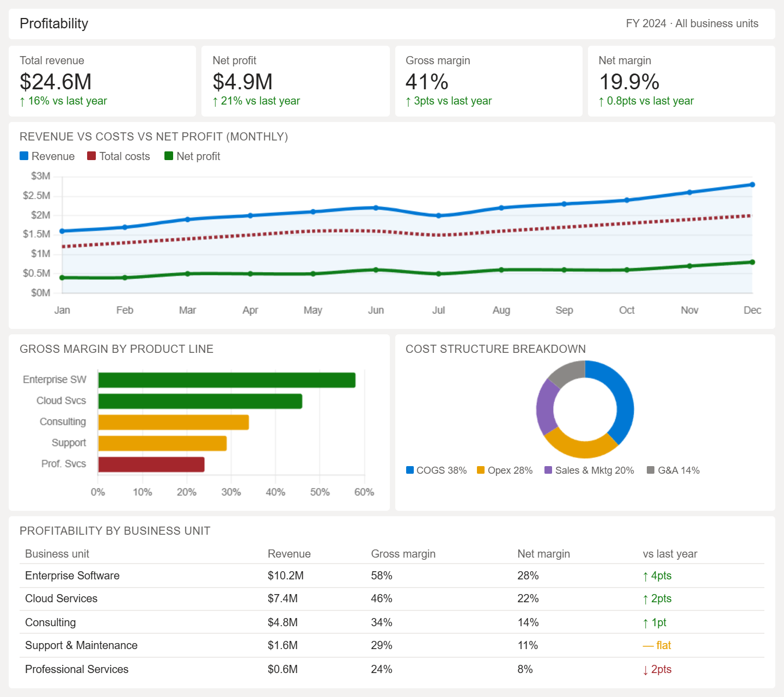
Task: Select the Consulting margin bar
Action: pos(173,423)
